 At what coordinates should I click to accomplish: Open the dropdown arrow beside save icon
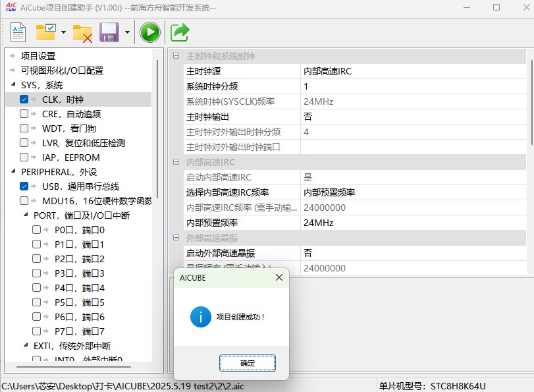click(x=127, y=32)
